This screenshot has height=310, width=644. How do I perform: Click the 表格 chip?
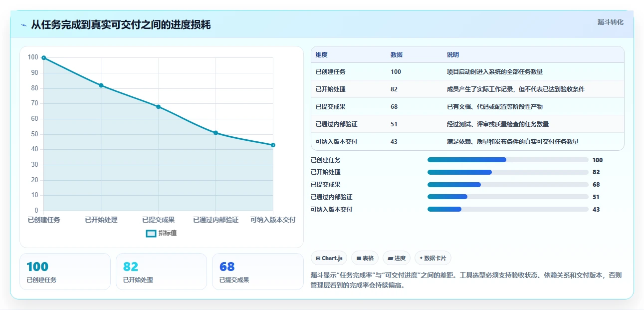365,258
